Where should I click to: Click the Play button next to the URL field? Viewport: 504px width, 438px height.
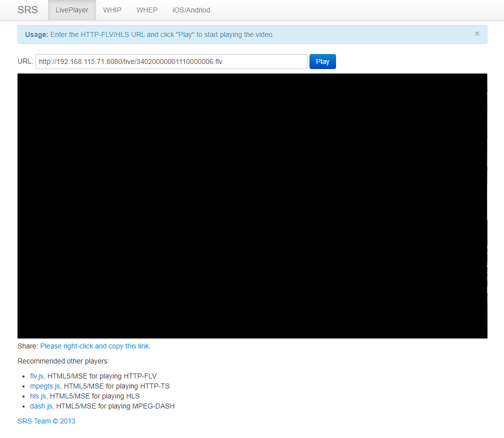(322, 61)
